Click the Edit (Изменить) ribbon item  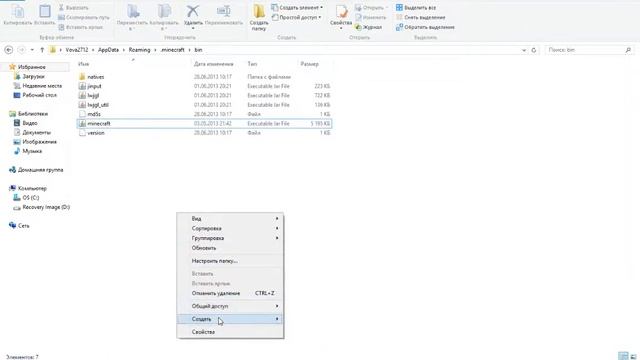tap(371, 18)
